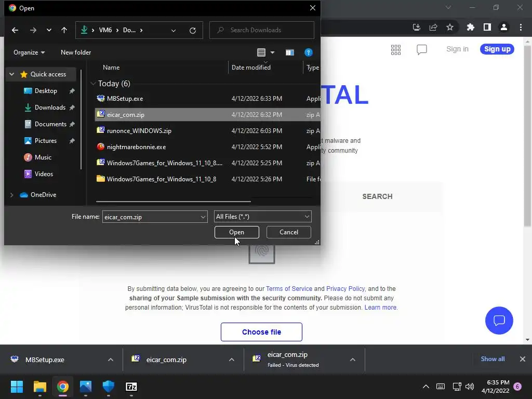Screen dimensions: 532x399
Task: Click the File name input box
Action: (x=151, y=217)
